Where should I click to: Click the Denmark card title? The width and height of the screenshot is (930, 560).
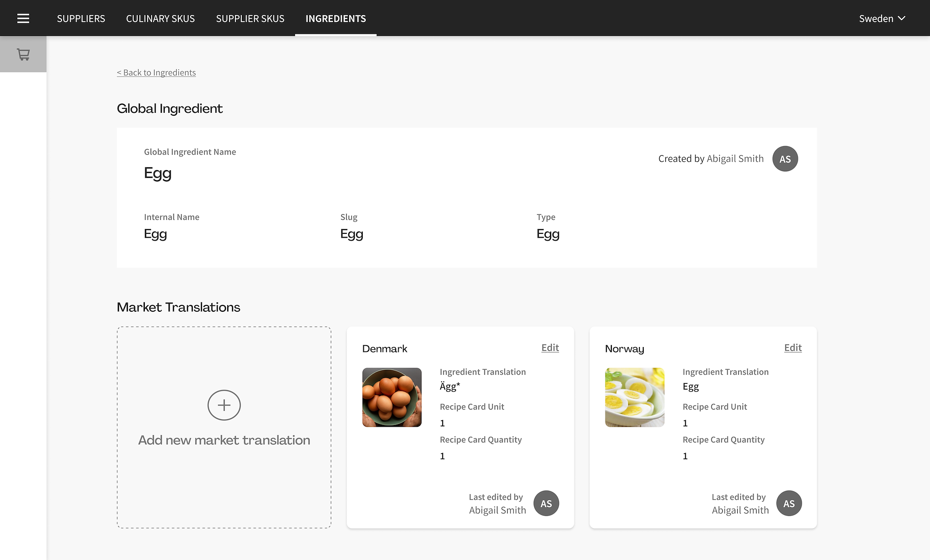click(385, 348)
